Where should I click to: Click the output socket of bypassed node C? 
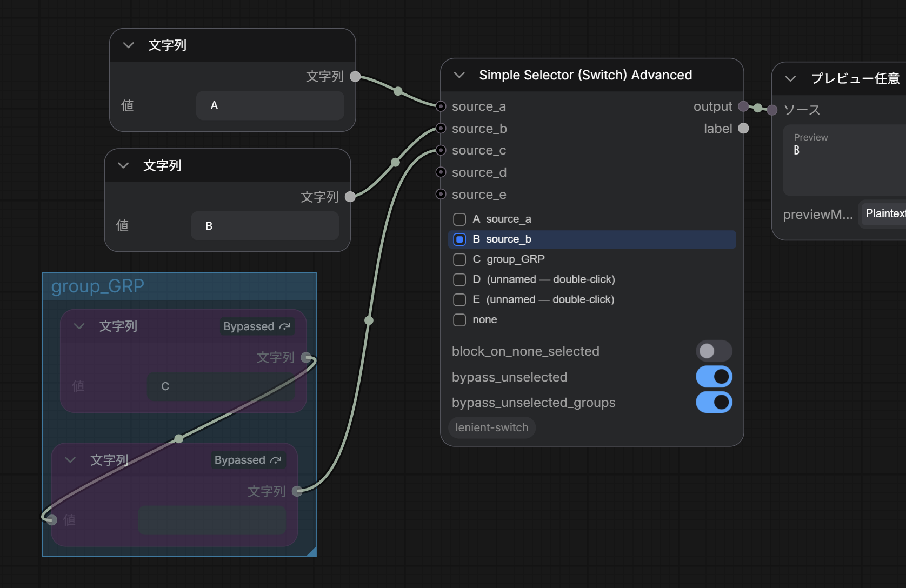pos(306,358)
